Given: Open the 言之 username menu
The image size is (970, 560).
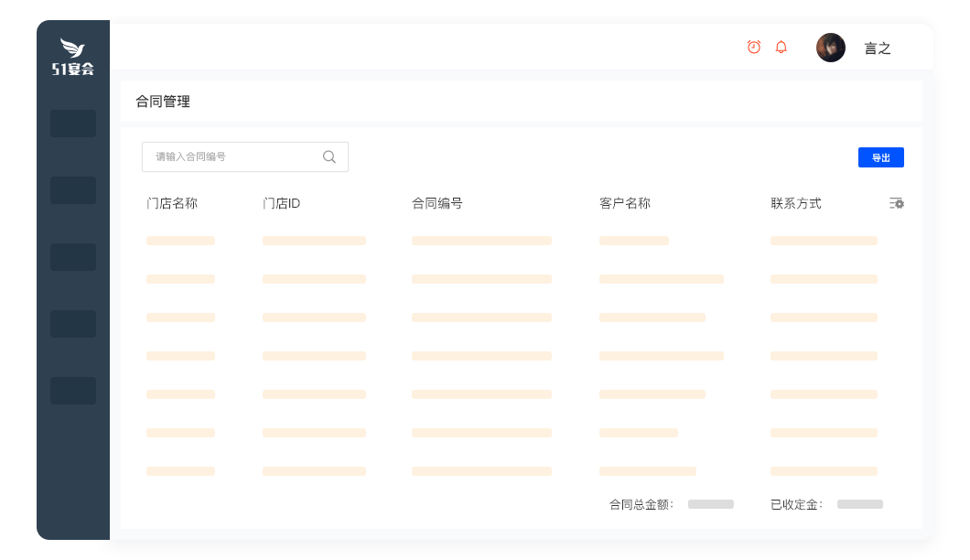Looking at the screenshot, I should [878, 48].
